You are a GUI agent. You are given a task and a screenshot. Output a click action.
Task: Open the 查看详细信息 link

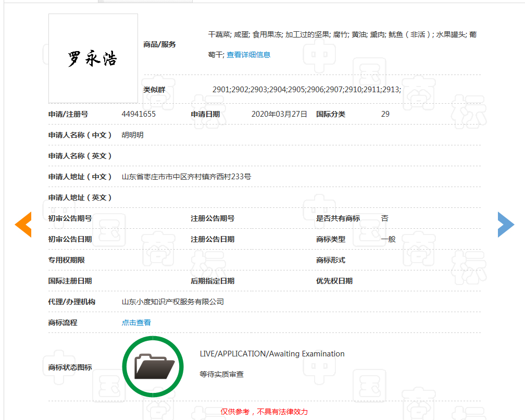click(248, 55)
